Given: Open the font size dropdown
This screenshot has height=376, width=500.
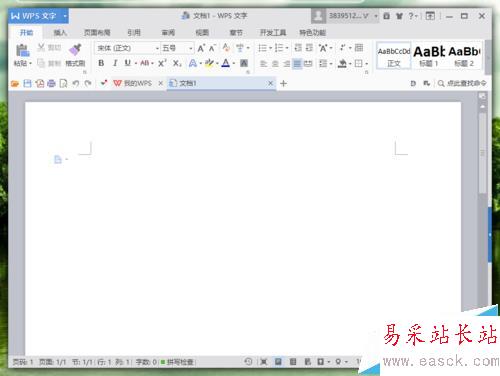Looking at the screenshot, I should tap(191, 49).
